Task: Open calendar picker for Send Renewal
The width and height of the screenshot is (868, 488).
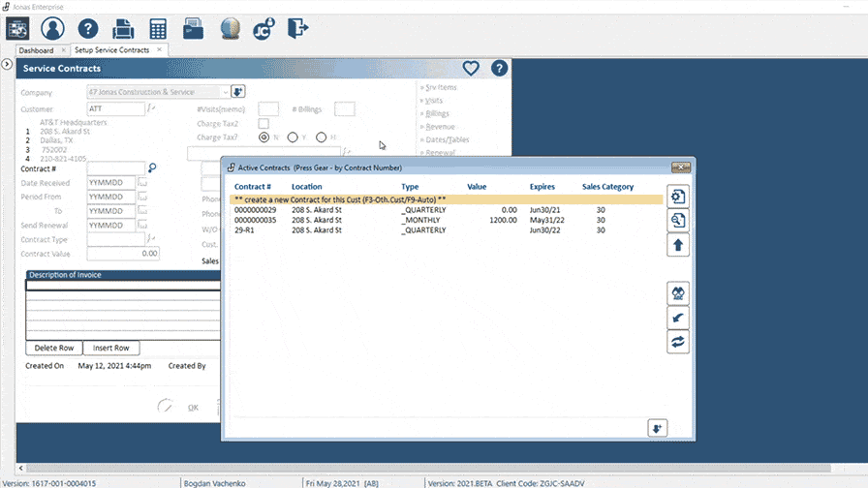Action: click(x=142, y=226)
